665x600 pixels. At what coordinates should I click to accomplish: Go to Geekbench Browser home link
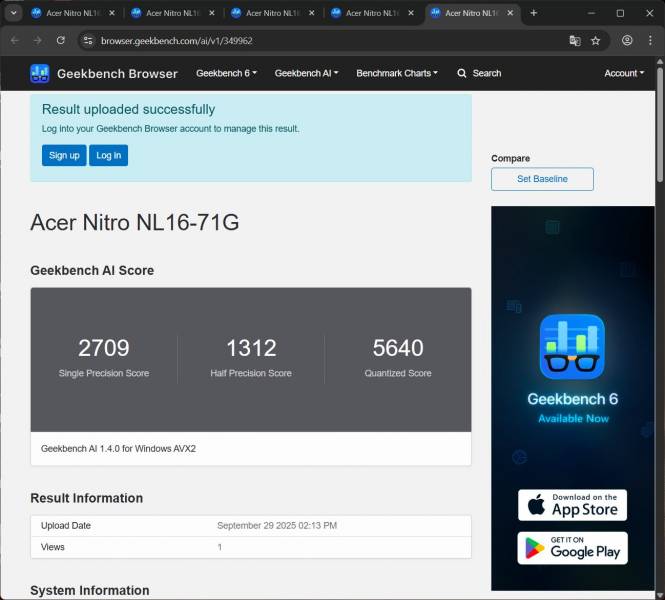coord(117,74)
